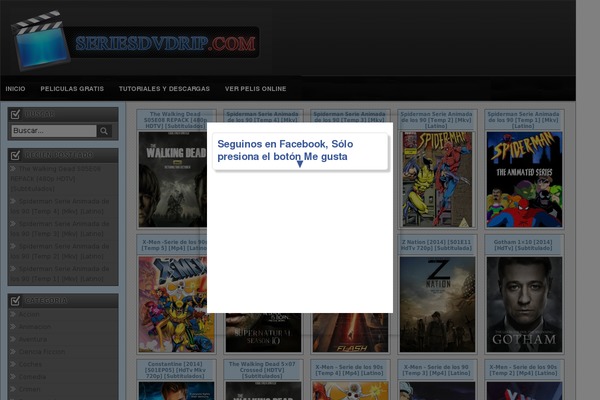Select the Accion category
The height and width of the screenshot is (400, 600).
(x=29, y=314)
